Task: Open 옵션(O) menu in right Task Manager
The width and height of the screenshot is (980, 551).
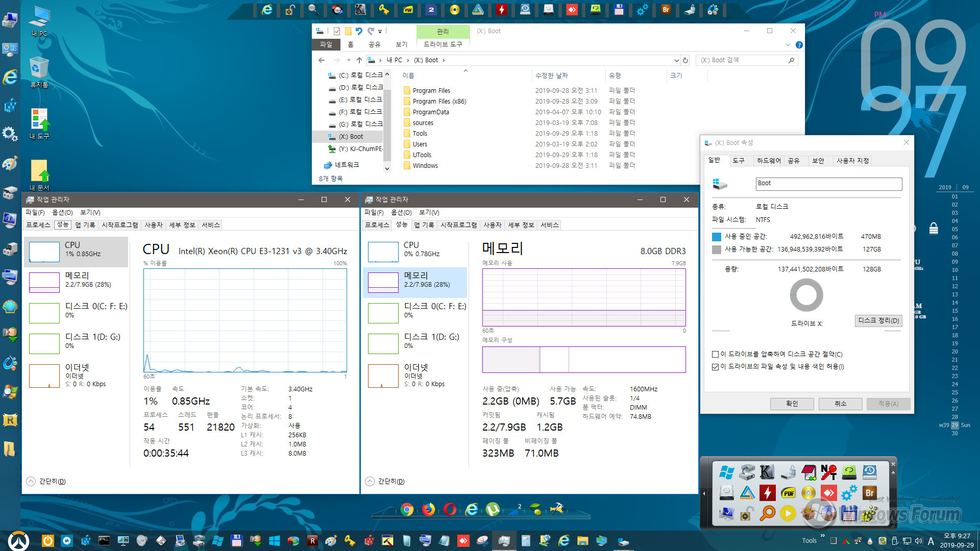Action: (x=401, y=212)
